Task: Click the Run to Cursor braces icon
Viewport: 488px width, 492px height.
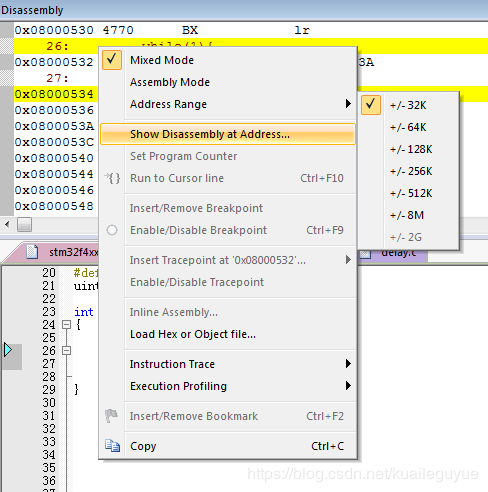Action: pos(112,178)
